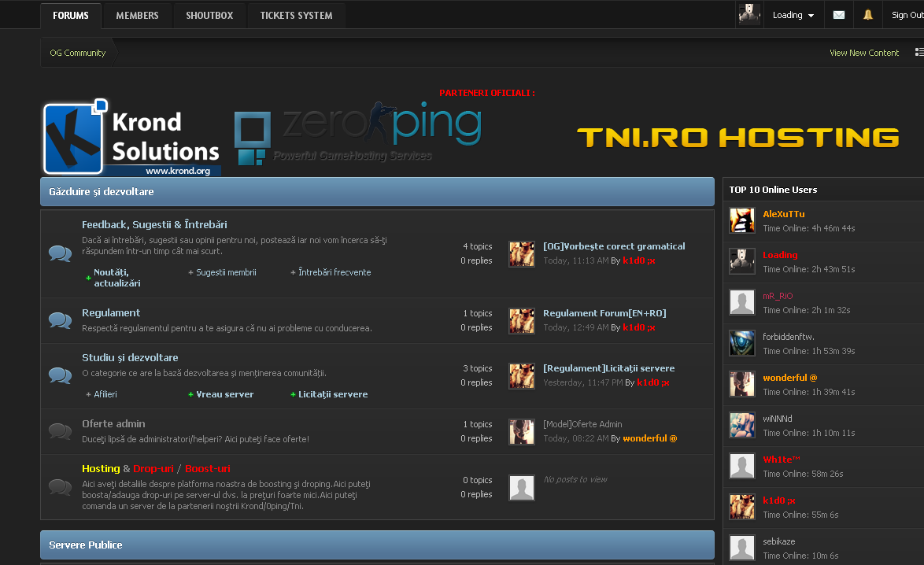View k1d0 ;x avatar in Top 10 list
The image size is (924, 565).
pyautogui.click(x=742, y=507)
